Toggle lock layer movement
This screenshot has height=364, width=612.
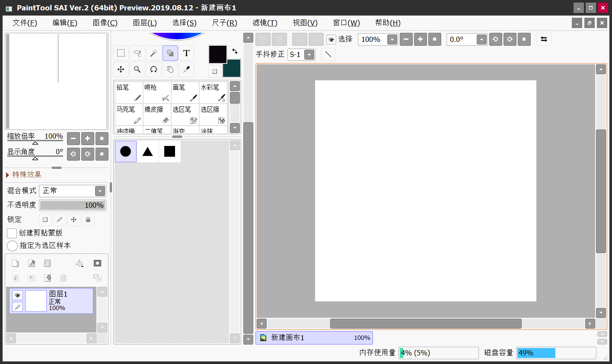[74, 220]
